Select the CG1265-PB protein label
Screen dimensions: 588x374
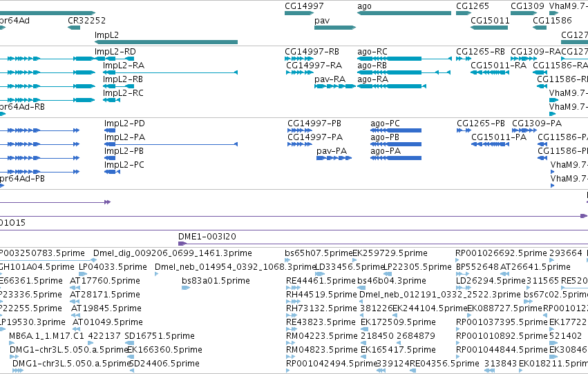tap(481, 124)
